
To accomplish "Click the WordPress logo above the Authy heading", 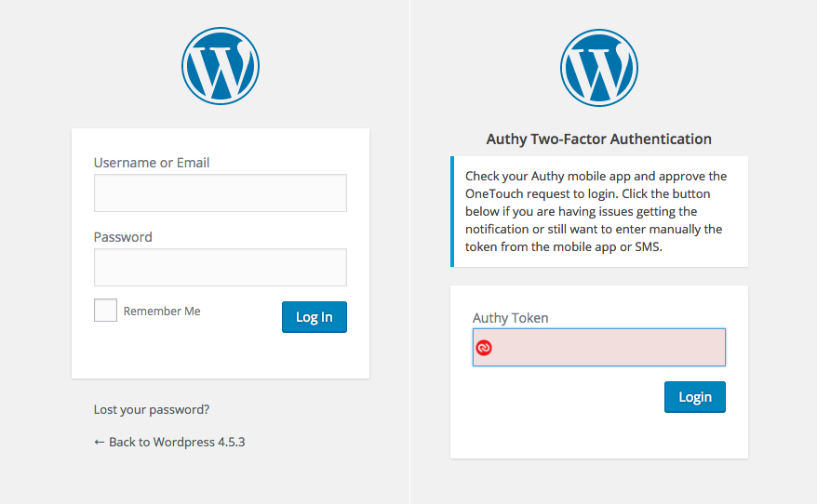I will [x=599, y=68].
